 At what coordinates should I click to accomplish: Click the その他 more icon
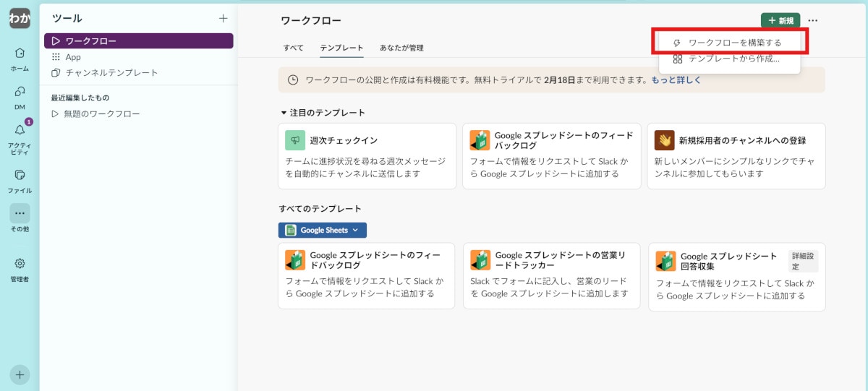click(20, 214)
